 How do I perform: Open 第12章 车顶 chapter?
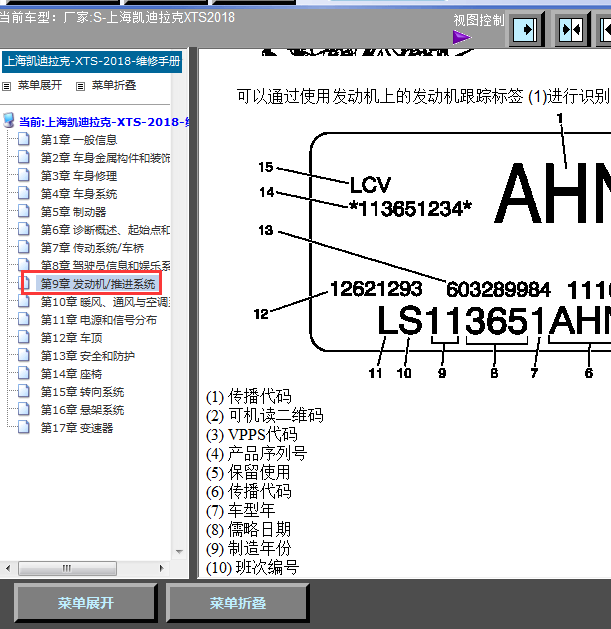tap(71, 338)
